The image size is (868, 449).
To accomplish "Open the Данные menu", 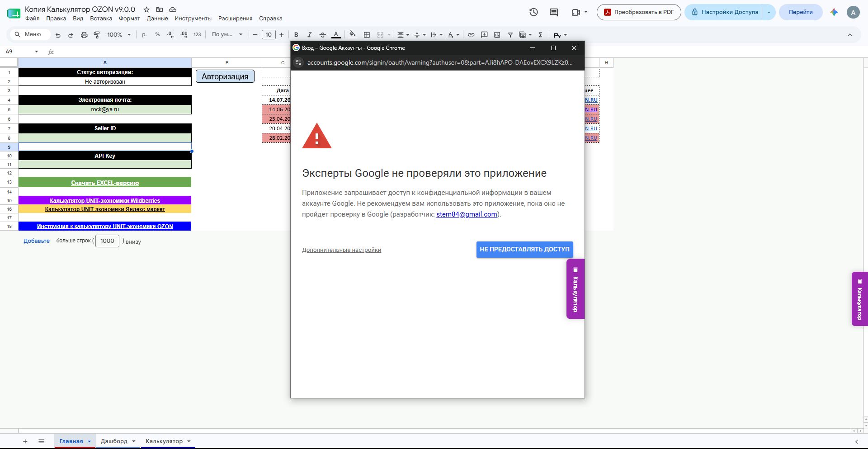I will click(157, 19).
